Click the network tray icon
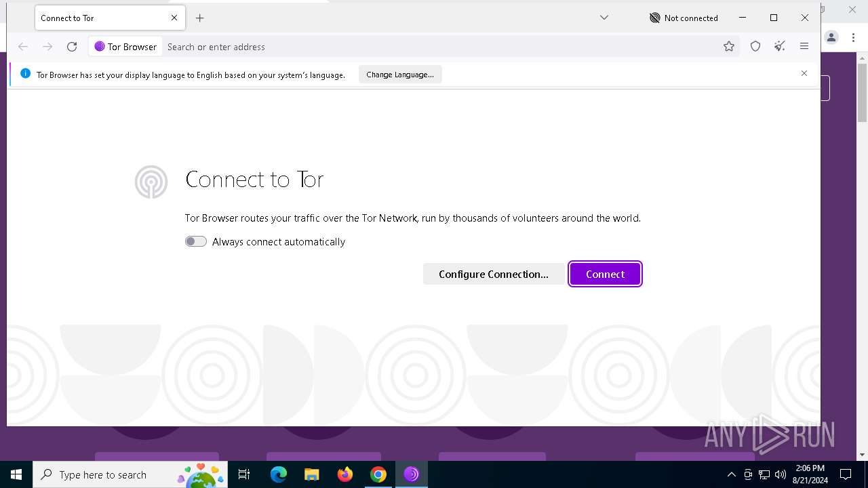868x488 pixels. pyautogui.click(x=764, y=474)
